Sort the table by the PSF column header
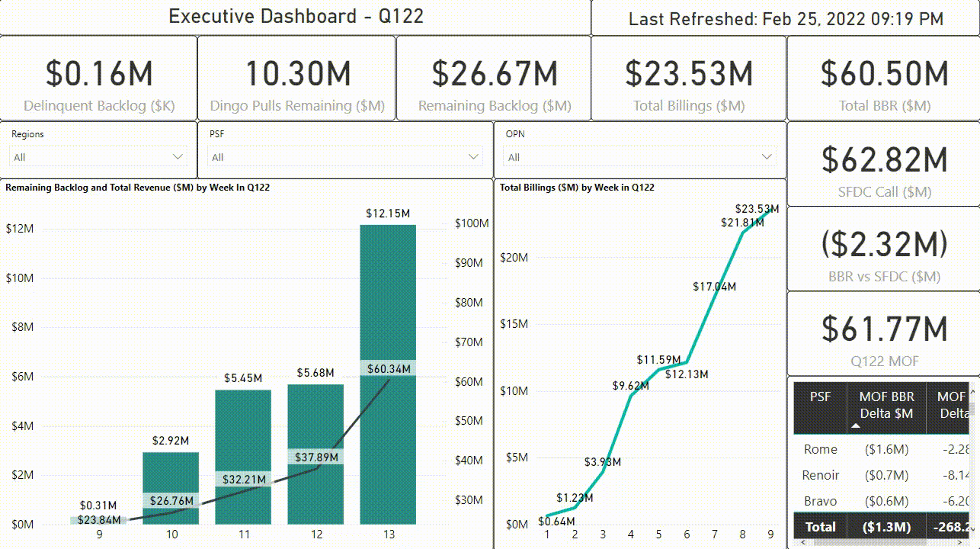This screenshot has height=549, width=980. (x=820, y=397)
